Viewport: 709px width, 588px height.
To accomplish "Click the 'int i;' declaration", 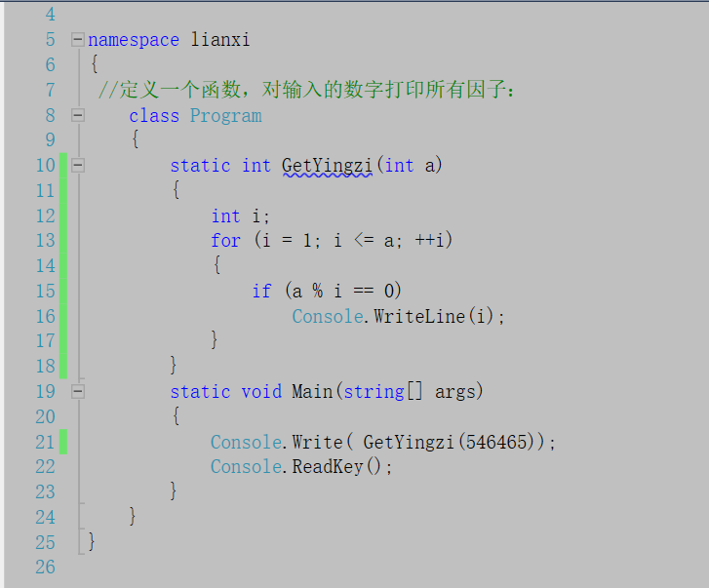I will [241, 216].
